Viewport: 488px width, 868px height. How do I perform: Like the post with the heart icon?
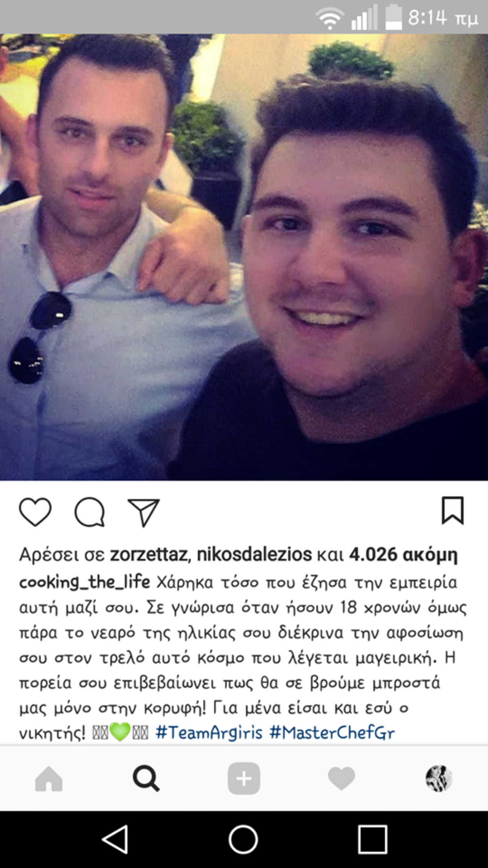35,512
